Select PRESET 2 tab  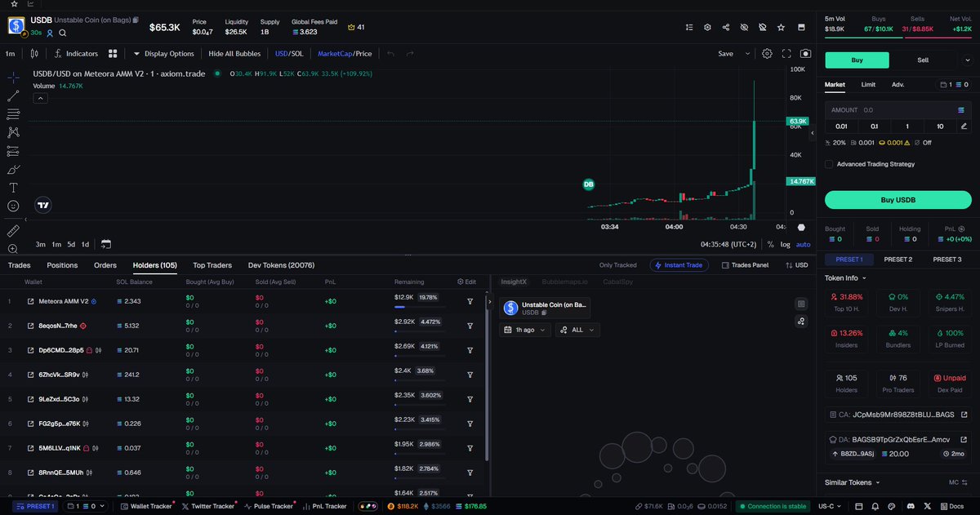[898, 260]
